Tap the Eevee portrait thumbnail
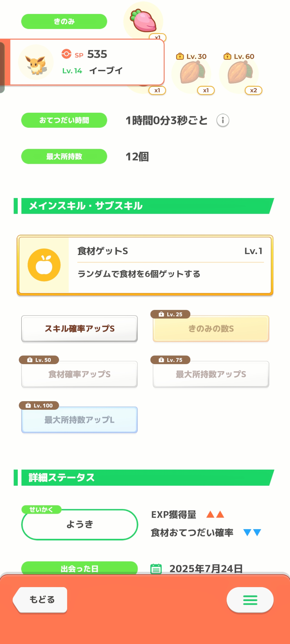 click(x=36, y=63)
